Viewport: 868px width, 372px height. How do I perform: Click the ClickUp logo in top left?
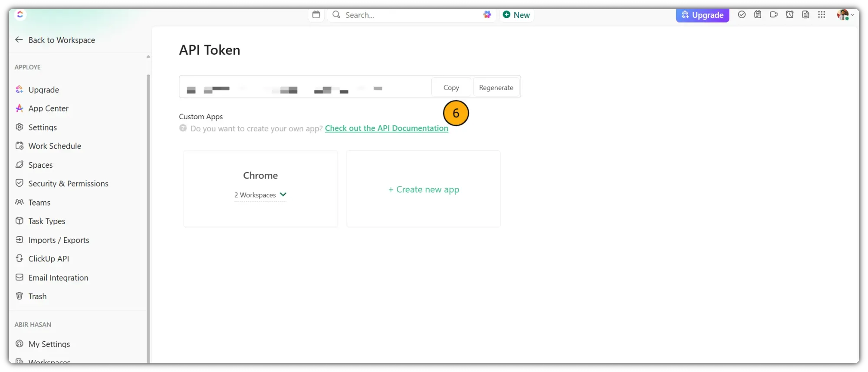pos(20,15)
